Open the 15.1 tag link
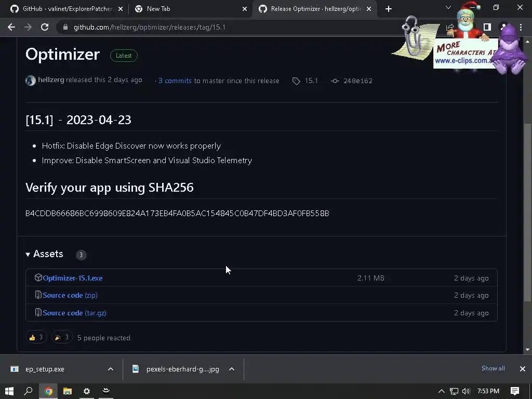Viewport: 532px width, 399px height. pyautogui.click(x=311, y=81)
